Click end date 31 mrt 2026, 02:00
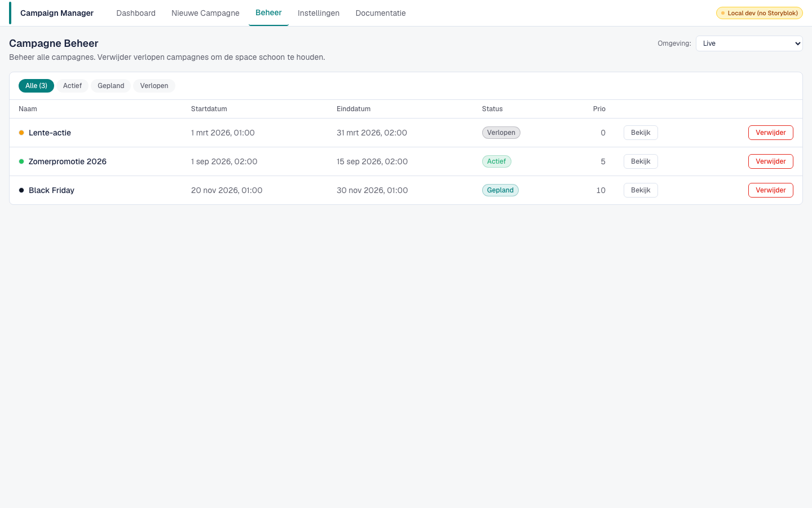 point(372,133)
